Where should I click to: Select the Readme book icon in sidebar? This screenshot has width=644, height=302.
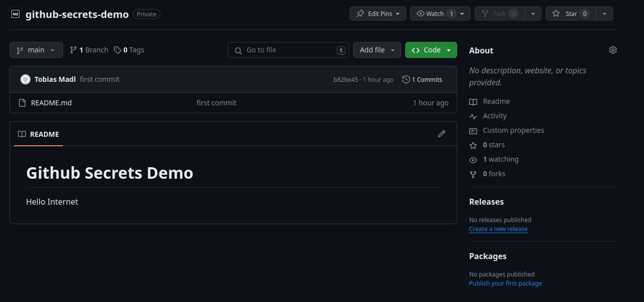point(473,101)
